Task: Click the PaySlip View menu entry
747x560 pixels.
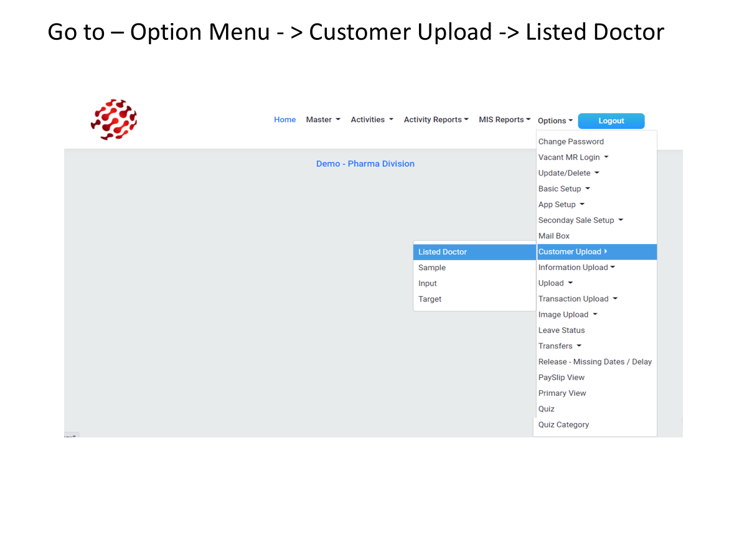Action: tap(561, 378)
